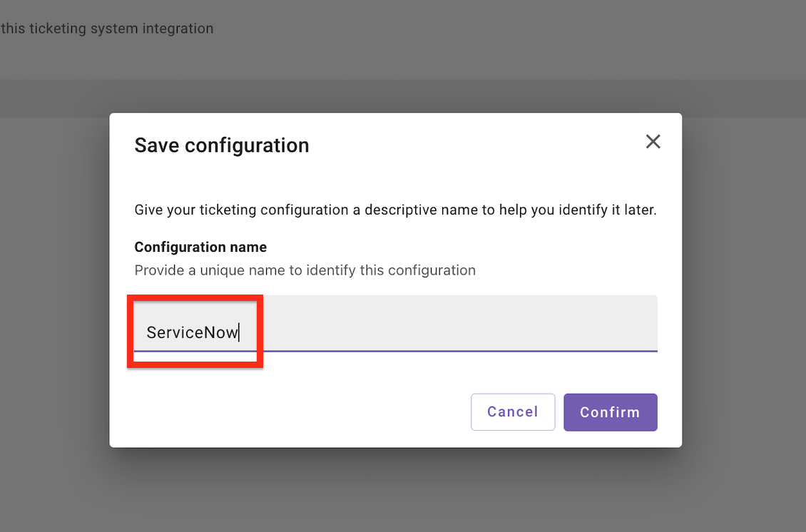Click empty area of Configuration name field
The height and width of the screenshot is (532, 806).
(x=456, y=324)
